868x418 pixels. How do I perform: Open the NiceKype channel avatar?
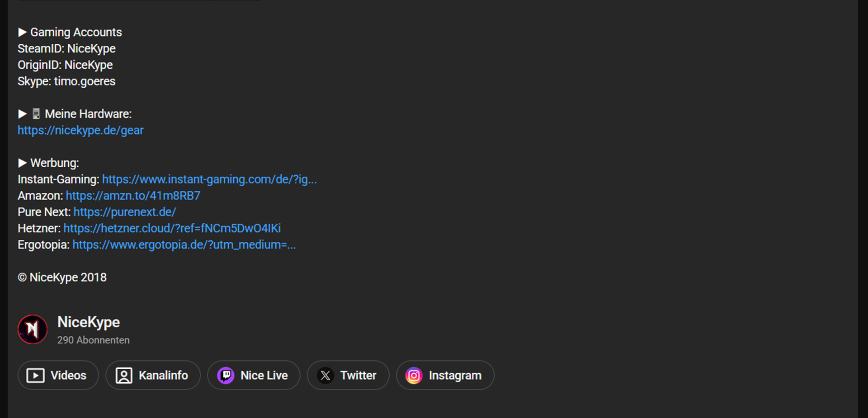click(x=33, y=329)
